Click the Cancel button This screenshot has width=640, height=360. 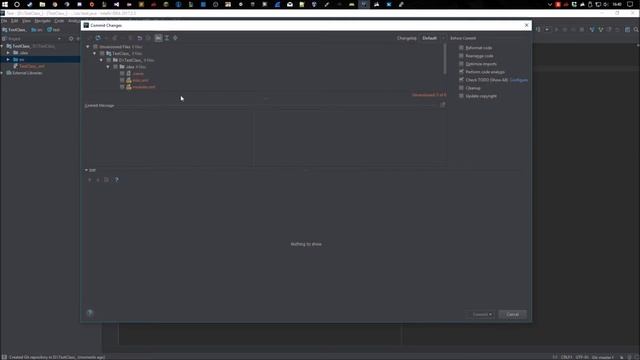(512, 314)
